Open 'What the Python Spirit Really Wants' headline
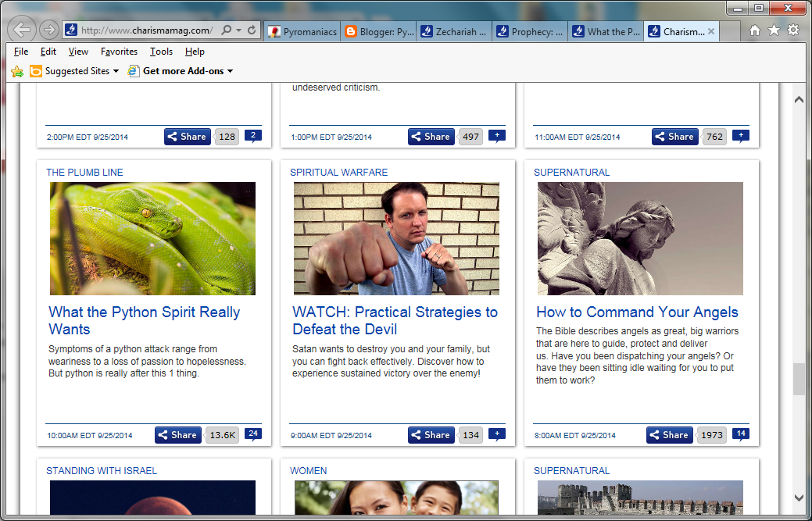This screenshot has height=521, width=812. tap(145, 320)
